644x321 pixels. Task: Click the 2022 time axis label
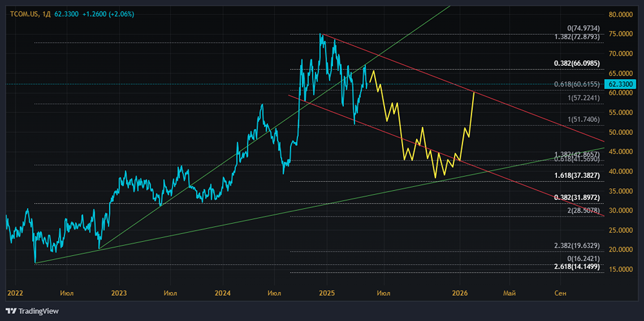click(x=15, y=293)
